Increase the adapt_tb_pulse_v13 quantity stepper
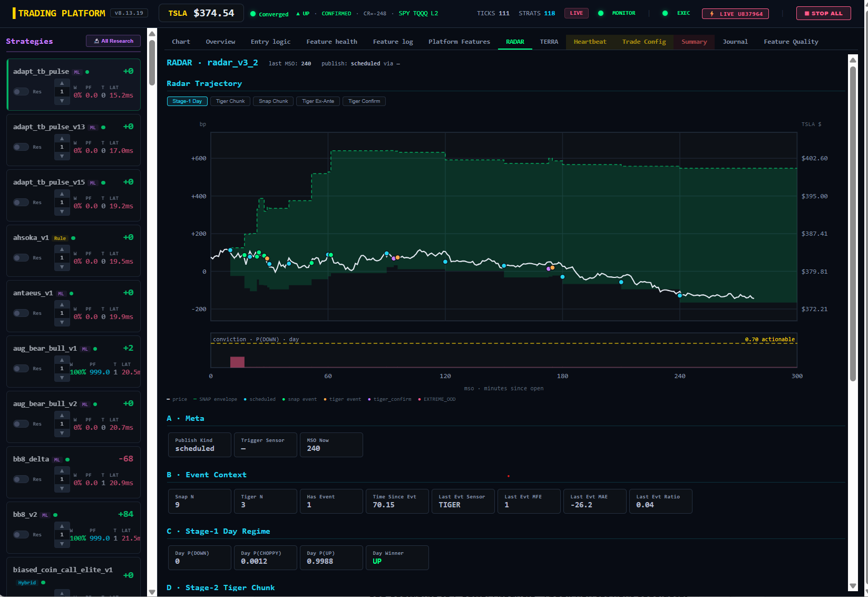The width and height of the screenshot is (868, 597). click(62, 138)
